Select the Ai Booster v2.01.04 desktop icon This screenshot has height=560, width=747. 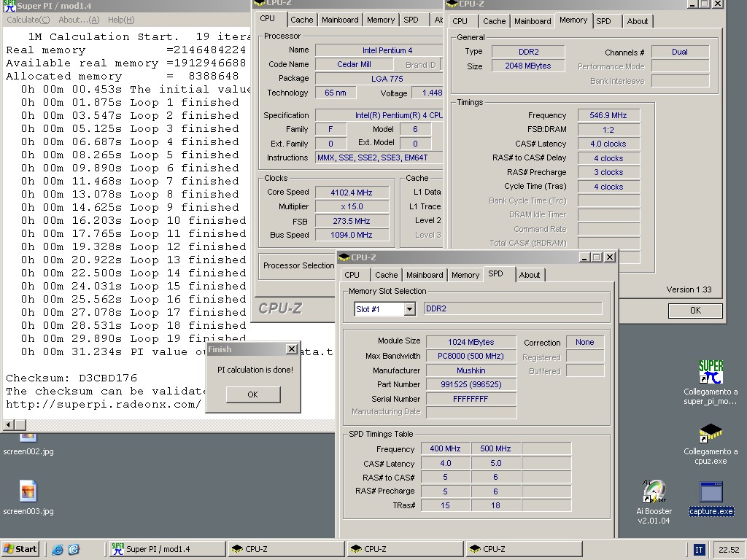pyautogui.click(x=654, y=502)
